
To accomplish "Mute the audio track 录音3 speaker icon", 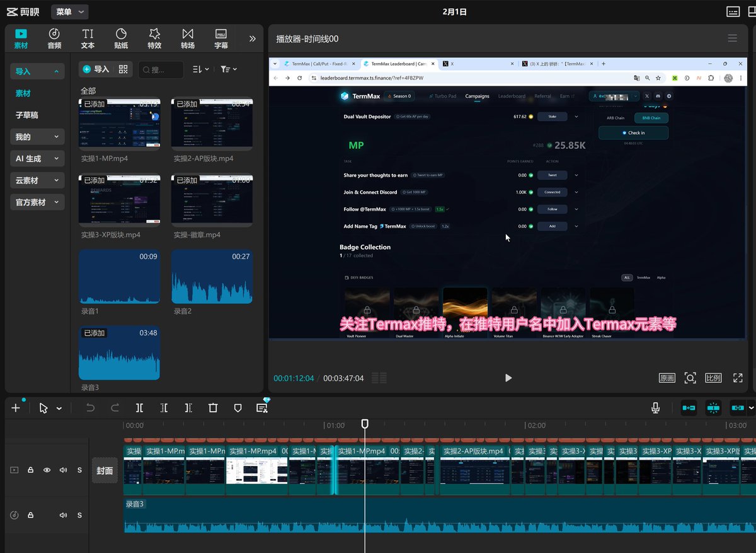I will [x=63, y=515].
